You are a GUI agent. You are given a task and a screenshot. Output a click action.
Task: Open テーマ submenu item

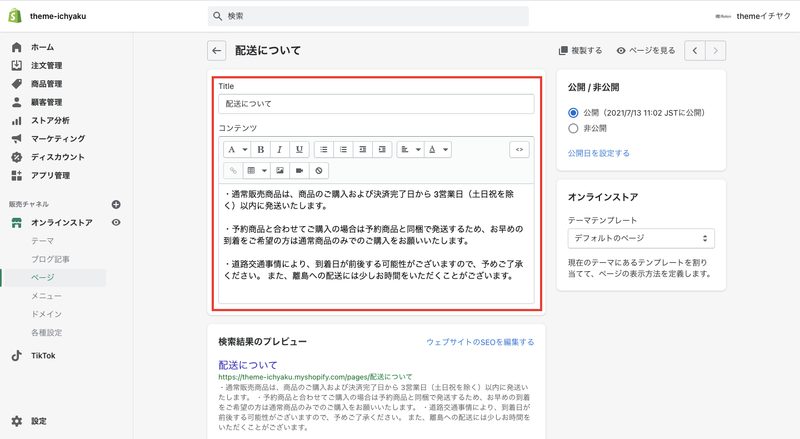[42, 240]
